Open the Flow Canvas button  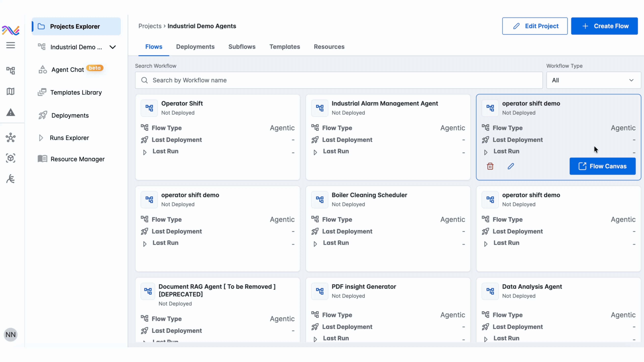[x=602, y=166]
